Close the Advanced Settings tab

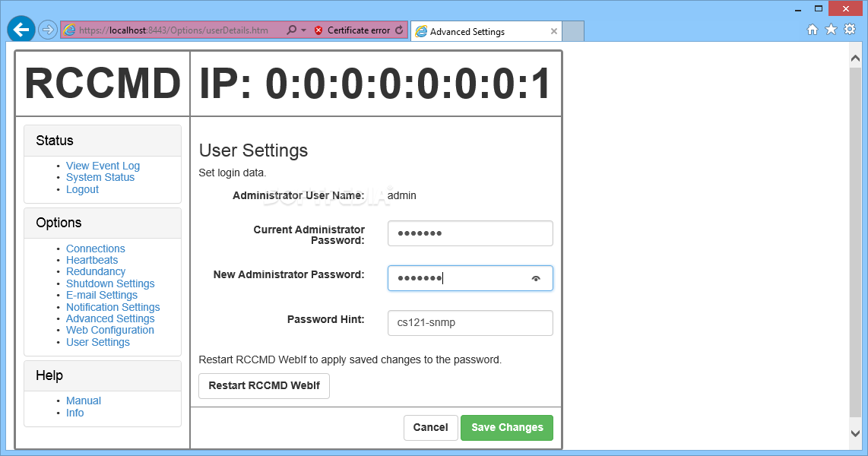(x=553, y=32)
